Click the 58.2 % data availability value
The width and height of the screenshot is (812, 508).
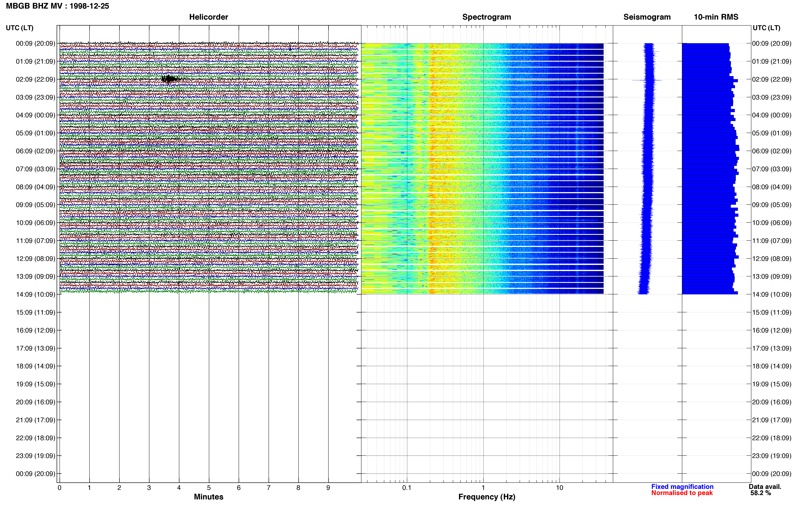(761, 493)
